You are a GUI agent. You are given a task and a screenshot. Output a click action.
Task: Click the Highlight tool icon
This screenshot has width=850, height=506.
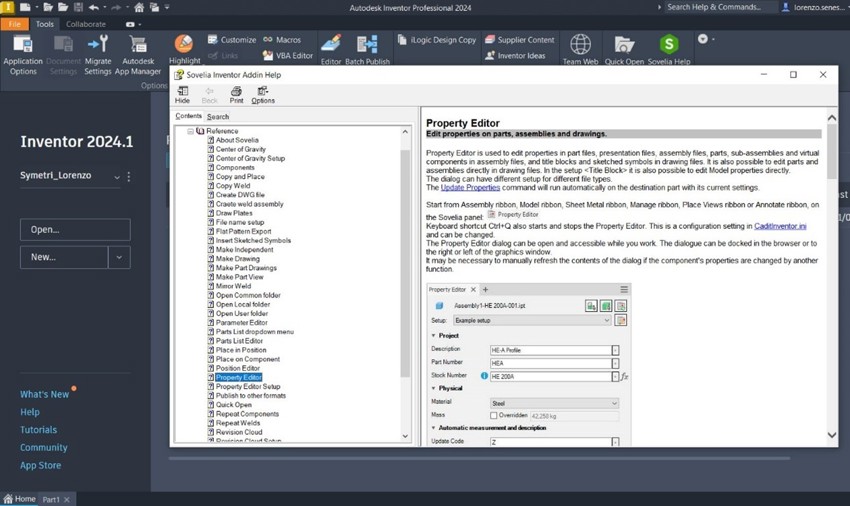pyautogui.click(x=184, y=44)
